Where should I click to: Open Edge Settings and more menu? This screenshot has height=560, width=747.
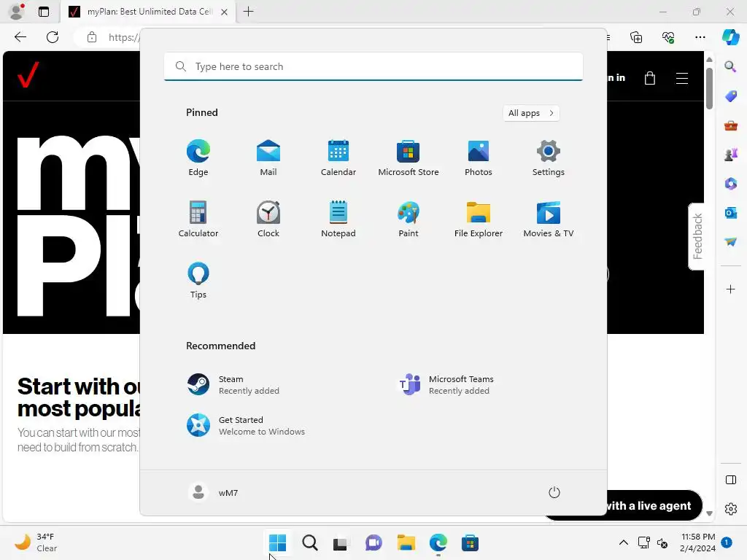pyautogui.click(x=700, y=37)
